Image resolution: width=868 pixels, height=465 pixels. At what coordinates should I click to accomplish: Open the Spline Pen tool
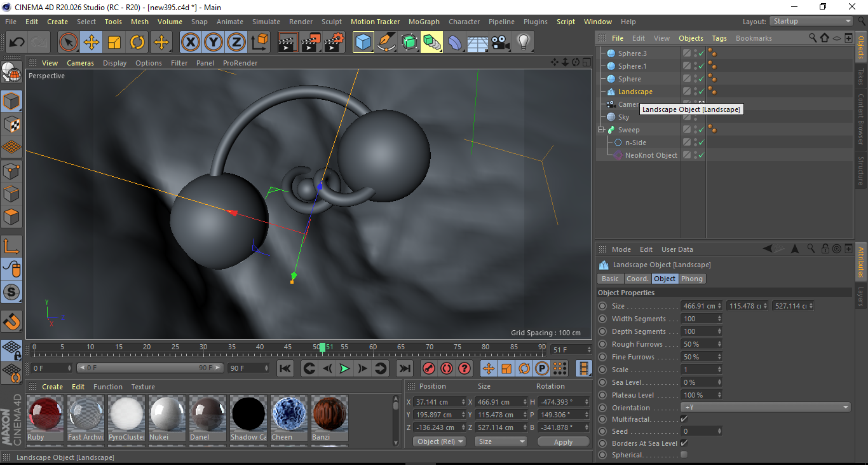[x=386, y=43]
